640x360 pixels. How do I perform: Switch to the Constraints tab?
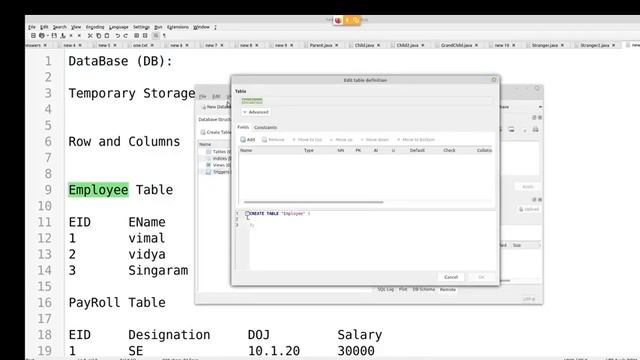coord(265,127)
